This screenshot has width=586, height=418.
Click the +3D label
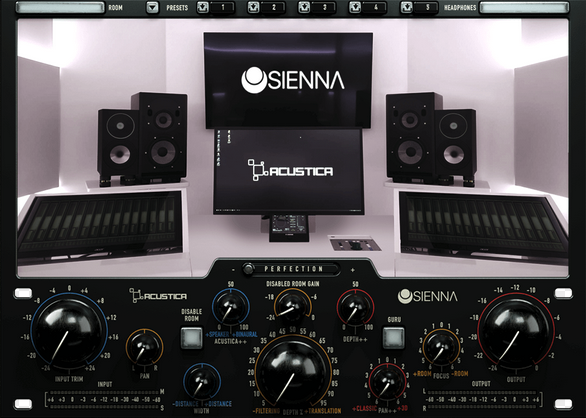[x=403, y=409]
